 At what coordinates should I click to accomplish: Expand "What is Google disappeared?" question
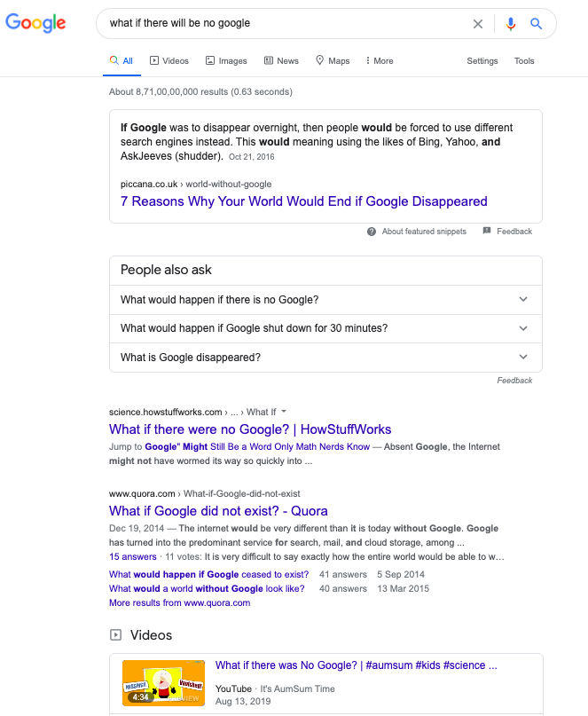pyautogui.click(x=523, y=358)
